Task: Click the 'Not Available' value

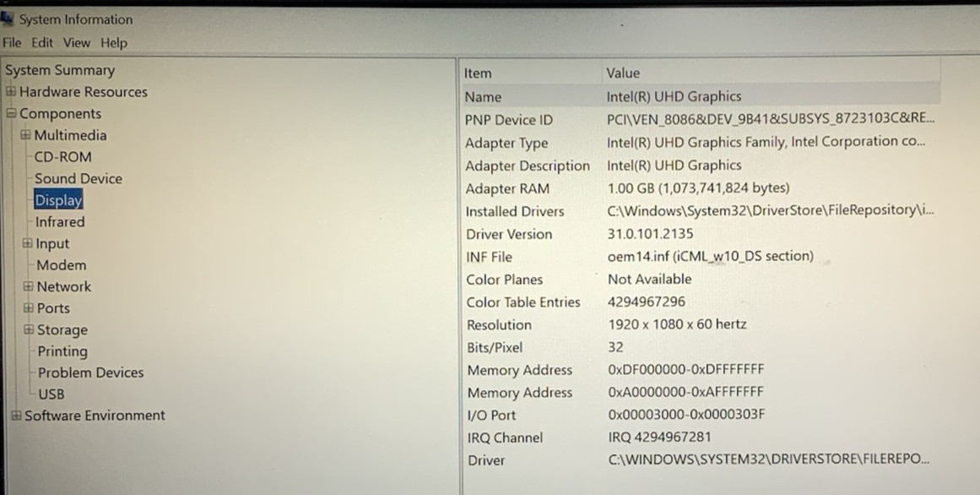Action: click(649, 279)
